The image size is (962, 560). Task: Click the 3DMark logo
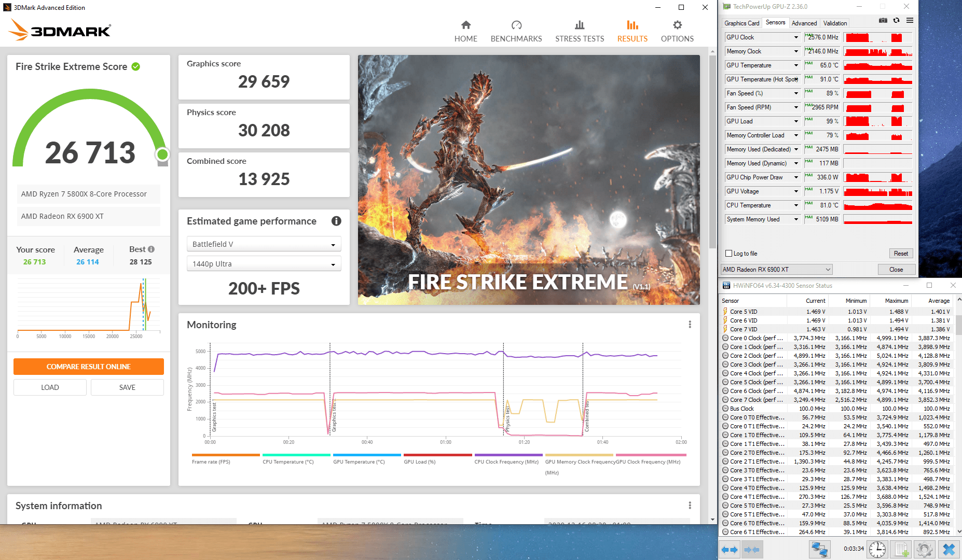(60, 30)
